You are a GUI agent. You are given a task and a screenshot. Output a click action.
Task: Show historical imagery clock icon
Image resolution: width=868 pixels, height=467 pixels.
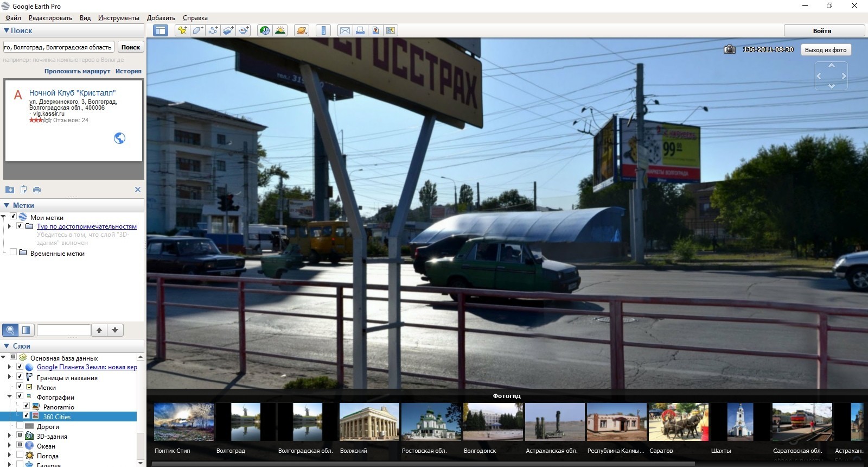point(265,30)
